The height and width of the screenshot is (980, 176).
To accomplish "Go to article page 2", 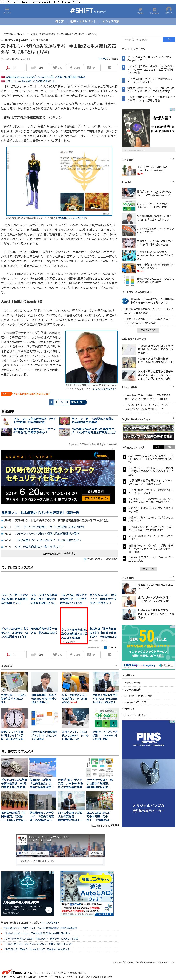I will pos(57,402).
